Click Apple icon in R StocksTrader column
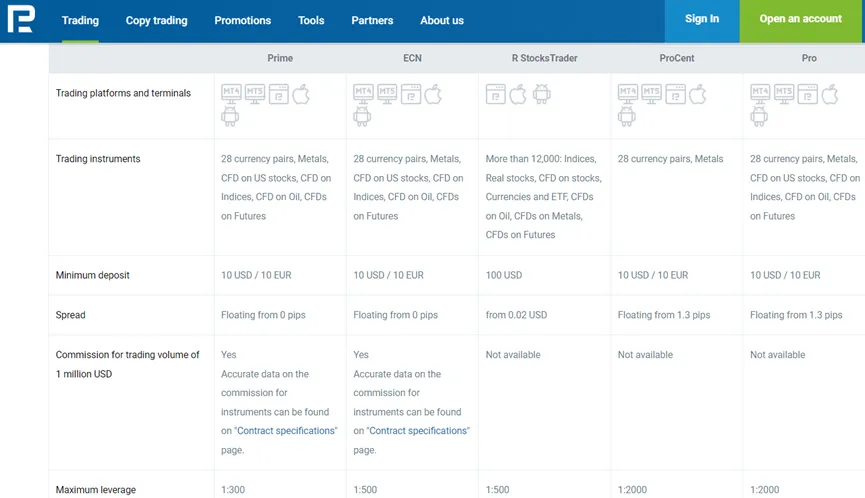865x498 pixels. [x=518, y=94]
